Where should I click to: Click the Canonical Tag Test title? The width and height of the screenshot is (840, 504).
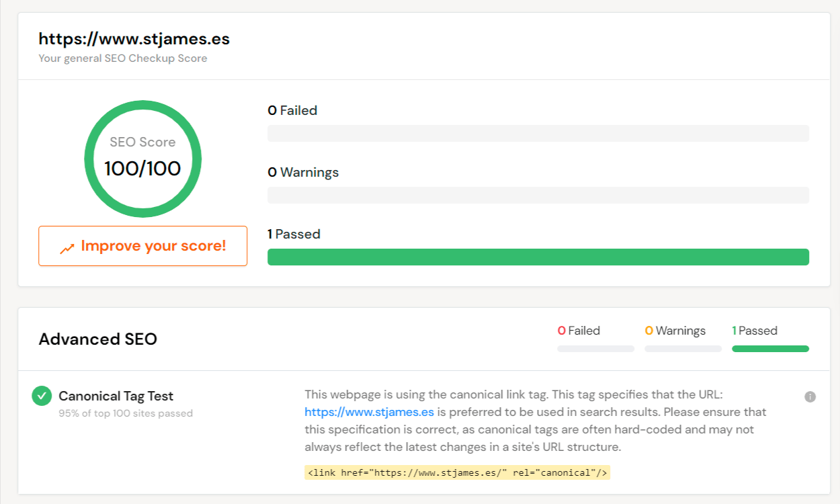pos(116,396)
